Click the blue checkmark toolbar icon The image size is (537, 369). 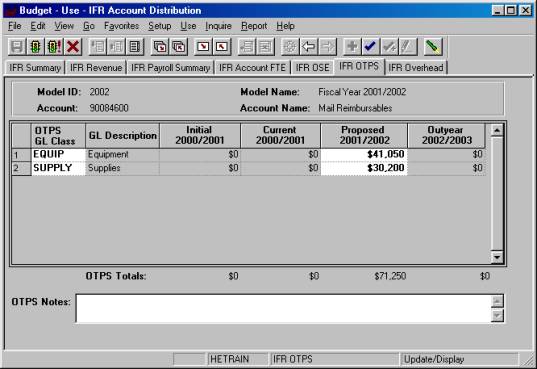[x=371, y=46]
